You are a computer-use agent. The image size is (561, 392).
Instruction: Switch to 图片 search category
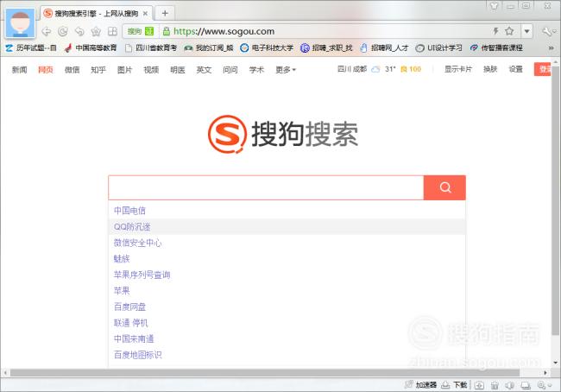[x=124, y=69]
